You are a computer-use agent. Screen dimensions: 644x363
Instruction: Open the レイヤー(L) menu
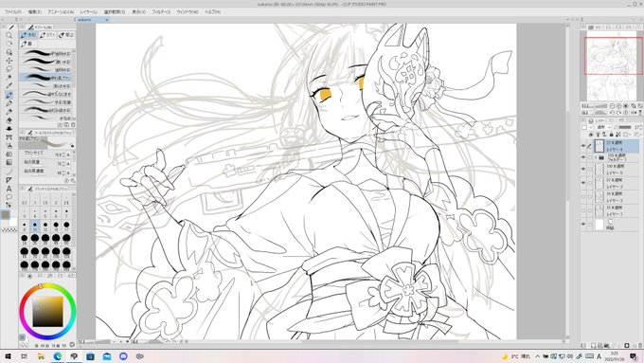point(89,12)
